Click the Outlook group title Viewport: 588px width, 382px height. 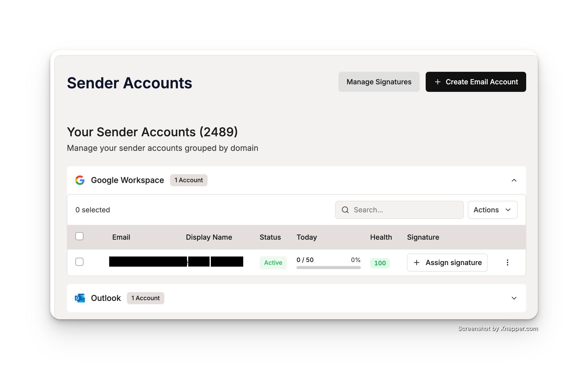[106, 298]
